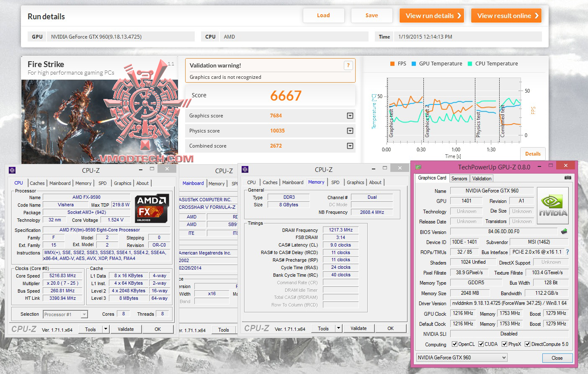Click Validate in the CPU-tab CPU-Z window
The width and height of the screenshot is (588, 374).
(126, 329)
